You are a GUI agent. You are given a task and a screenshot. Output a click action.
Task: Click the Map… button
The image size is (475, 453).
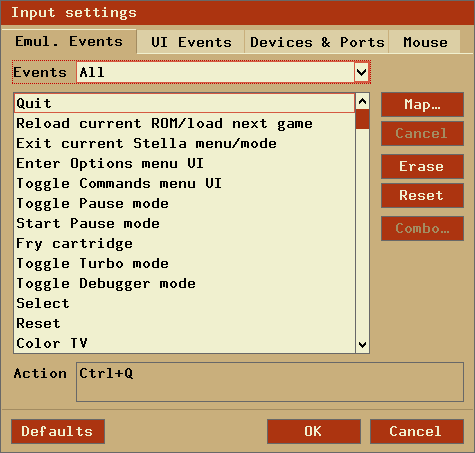tap(422, 105)
